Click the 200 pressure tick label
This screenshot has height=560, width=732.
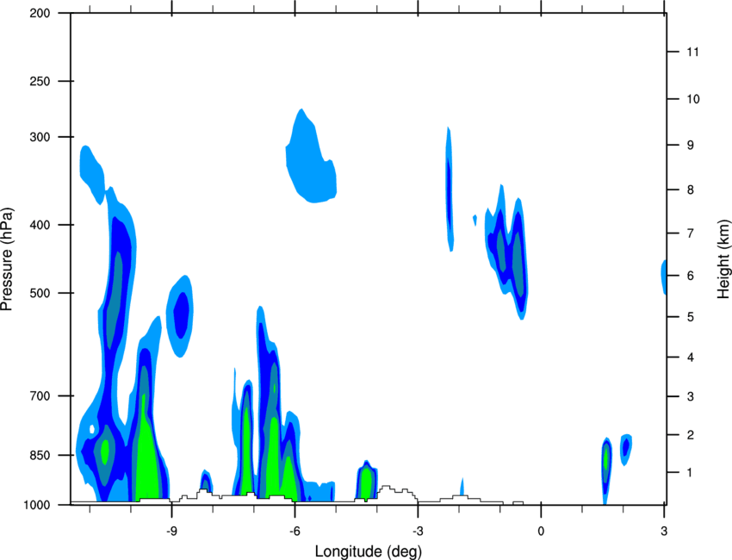[x=40, y=13]
